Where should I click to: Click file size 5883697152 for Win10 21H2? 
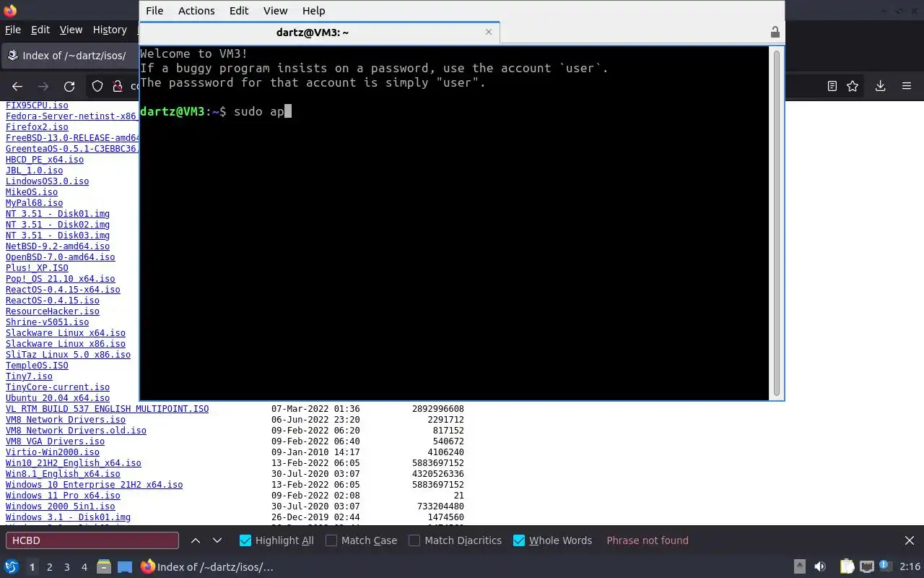click(438, 463)
